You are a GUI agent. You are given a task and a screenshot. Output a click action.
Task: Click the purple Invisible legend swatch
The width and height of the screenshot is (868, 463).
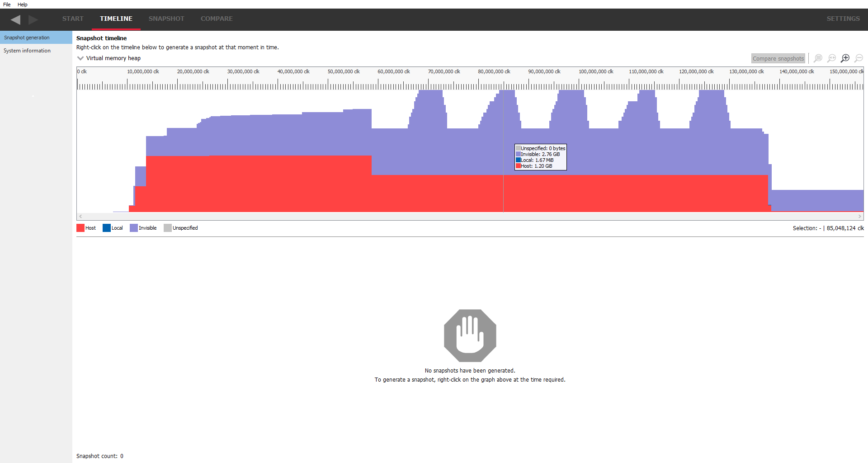coord(134,228)
